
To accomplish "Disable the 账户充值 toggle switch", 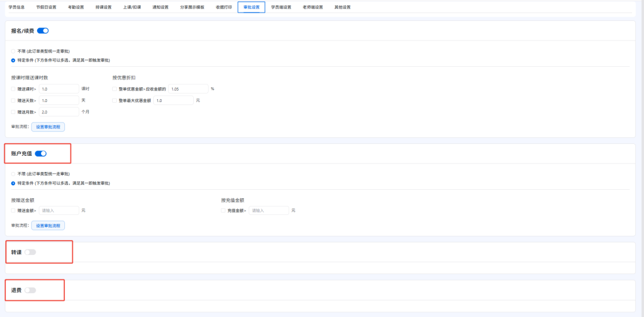I will (x=41, y=153).
